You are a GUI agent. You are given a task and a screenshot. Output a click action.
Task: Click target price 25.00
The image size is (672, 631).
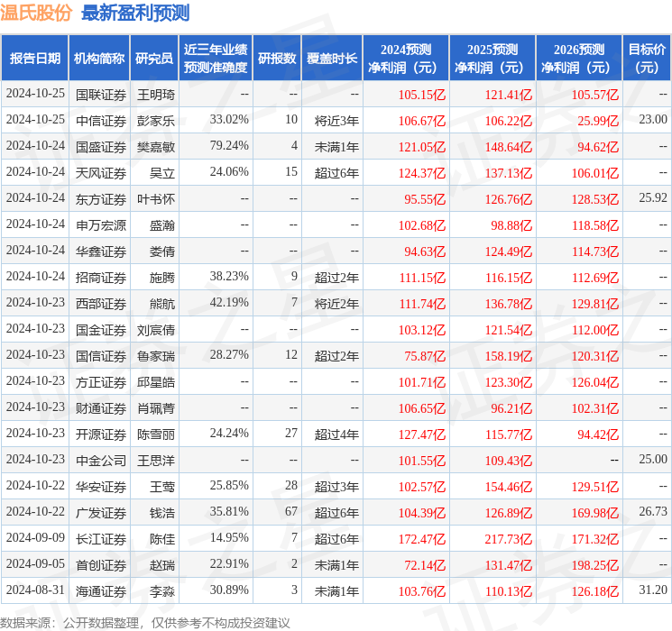click(653, 459)
